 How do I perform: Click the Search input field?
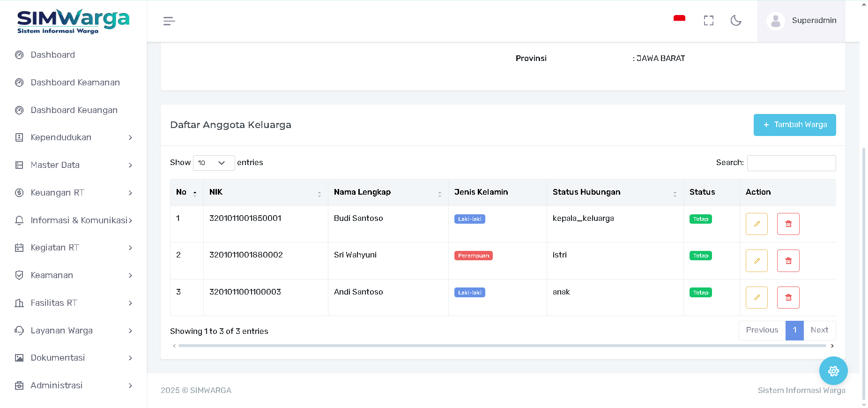pos(791,163)
